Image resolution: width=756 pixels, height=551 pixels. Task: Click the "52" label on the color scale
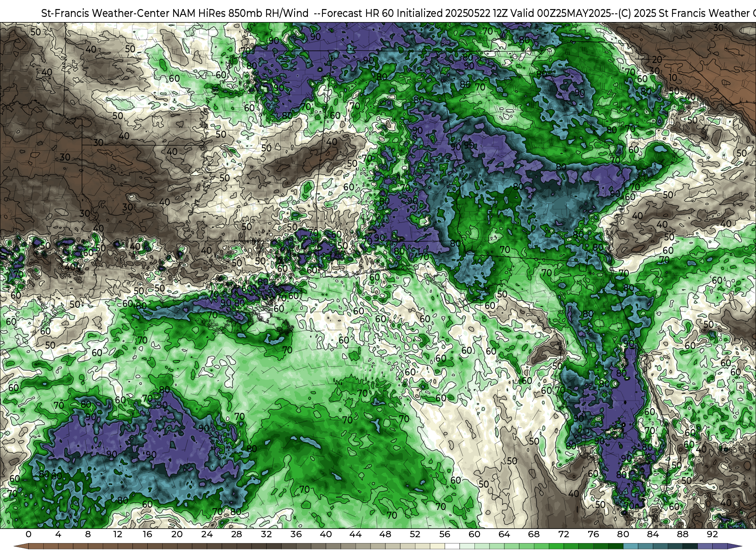415,534
